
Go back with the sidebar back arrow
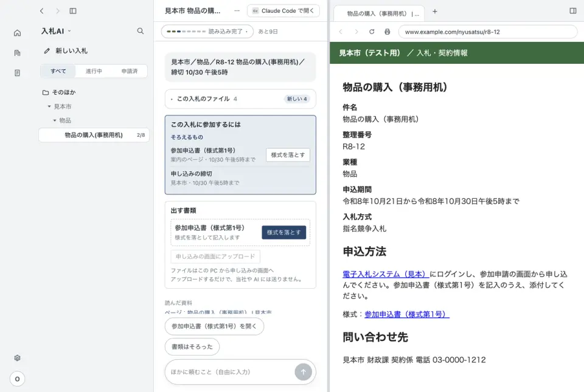[x=42, y=11]
